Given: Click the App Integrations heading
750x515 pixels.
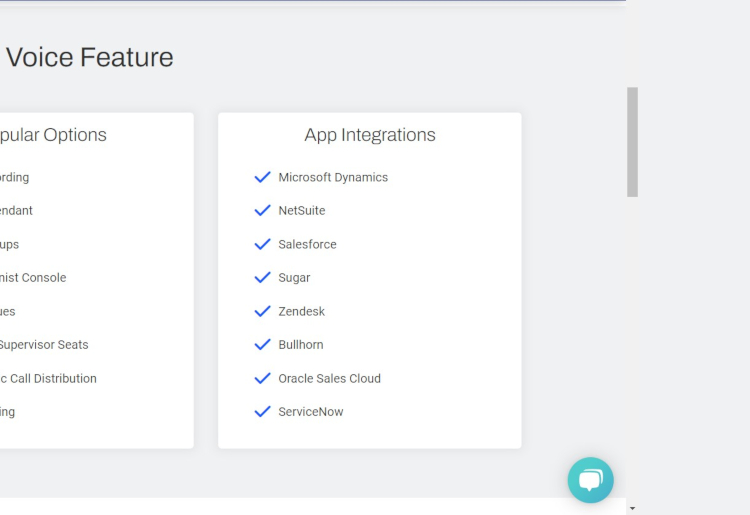Looking at the screenshot, I should 370,135.
